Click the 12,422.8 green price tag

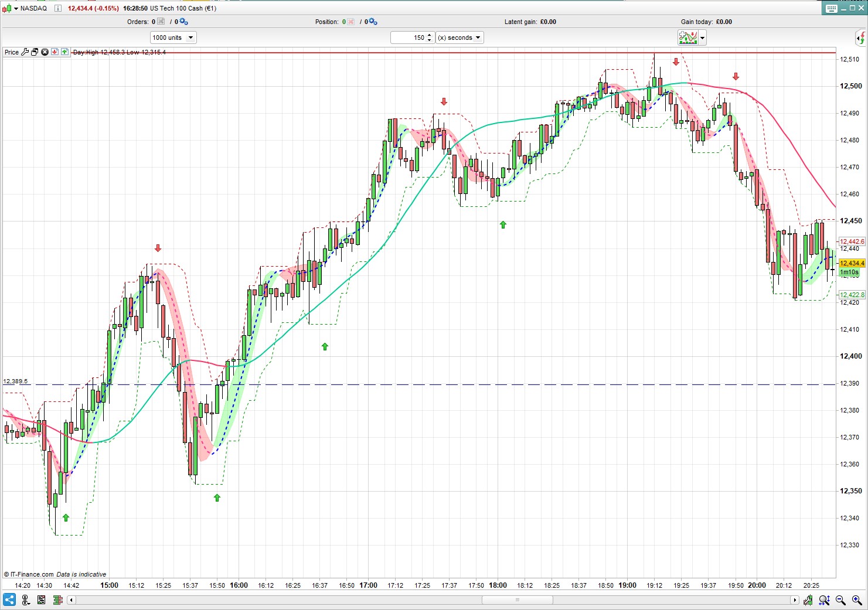pos(852,295)
